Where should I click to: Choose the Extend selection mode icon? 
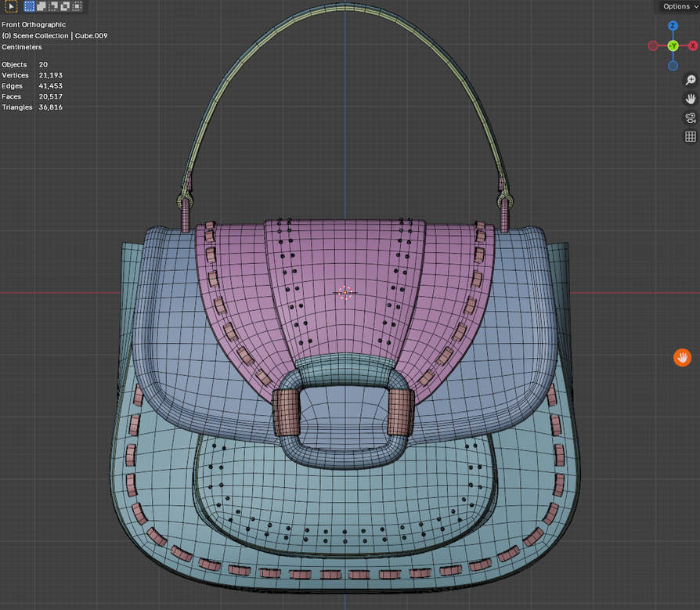41,6
